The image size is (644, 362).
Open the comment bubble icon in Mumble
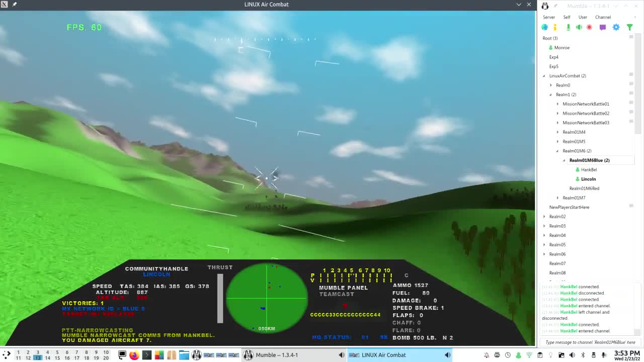coord(603,27)
